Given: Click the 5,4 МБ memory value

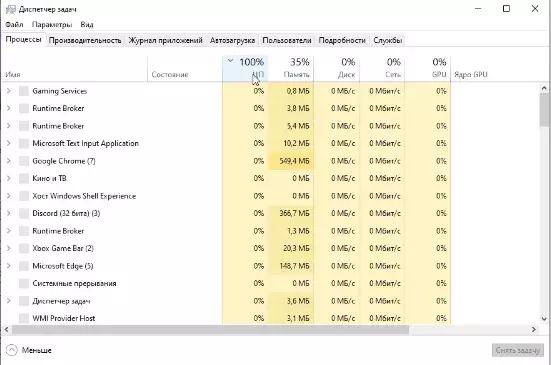Looking at the screenshot, I should [x=298, y=126].
